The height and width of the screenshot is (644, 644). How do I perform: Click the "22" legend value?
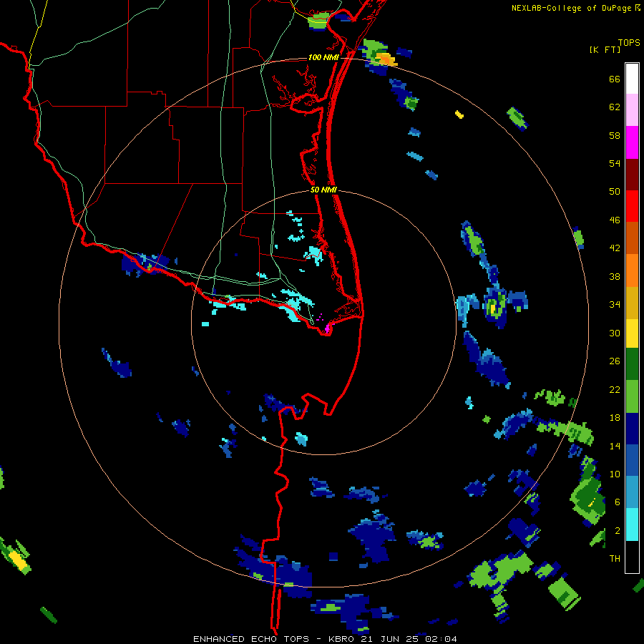pyautogui.click(x=615, y=389)
